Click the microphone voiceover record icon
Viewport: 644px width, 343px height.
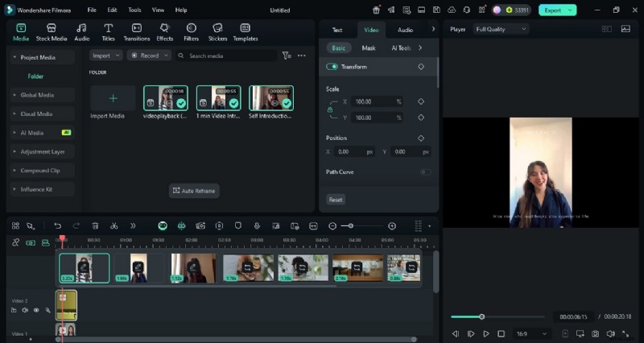click(257, 226)
